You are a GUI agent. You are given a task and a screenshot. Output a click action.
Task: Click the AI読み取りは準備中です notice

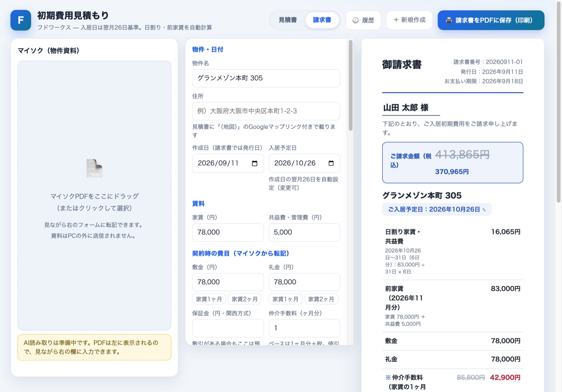click(x=94, y=347)
